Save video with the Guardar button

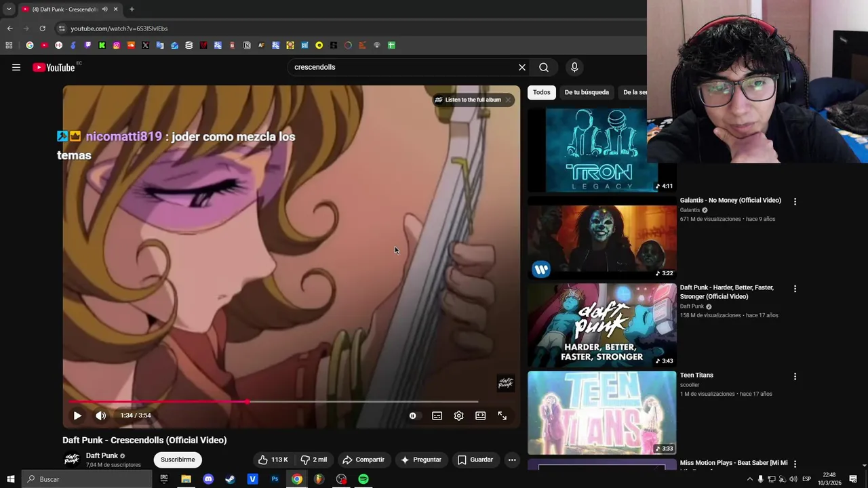475,460
